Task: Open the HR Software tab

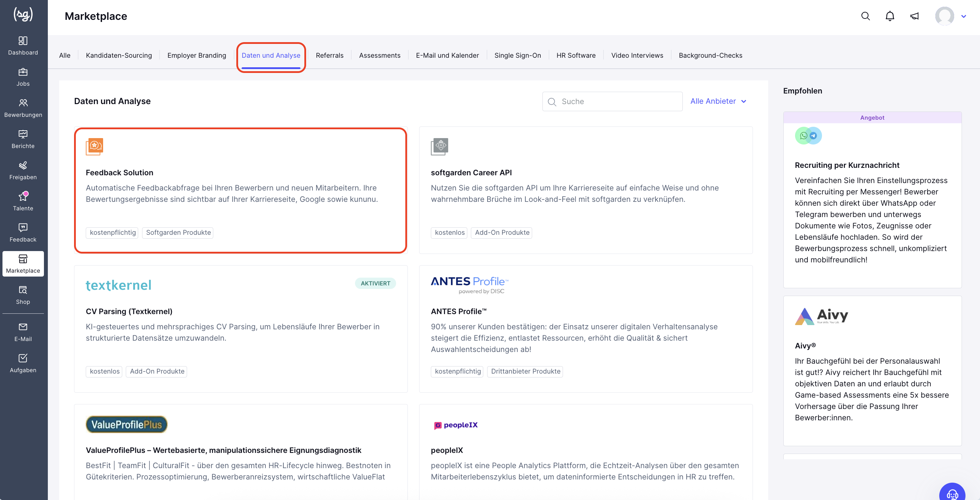Action: tap(576, 56)
